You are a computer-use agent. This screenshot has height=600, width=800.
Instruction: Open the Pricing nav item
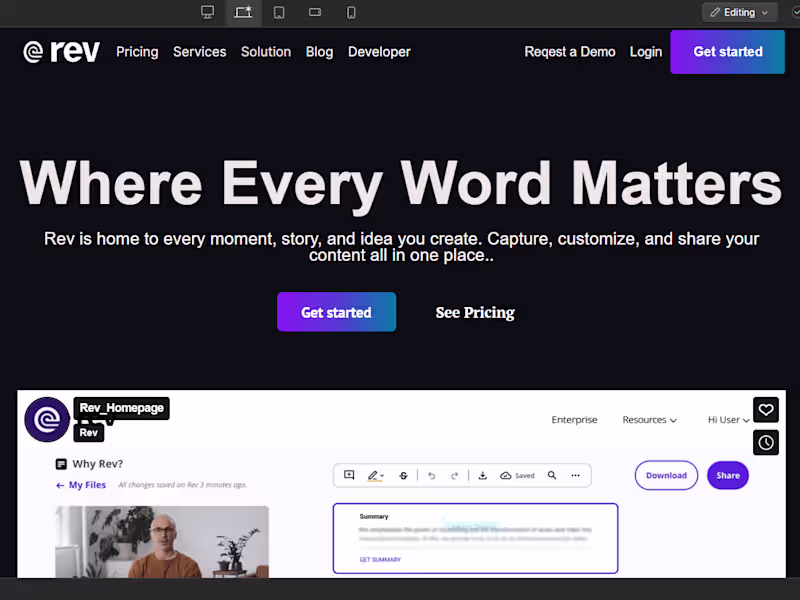(137, 52)
